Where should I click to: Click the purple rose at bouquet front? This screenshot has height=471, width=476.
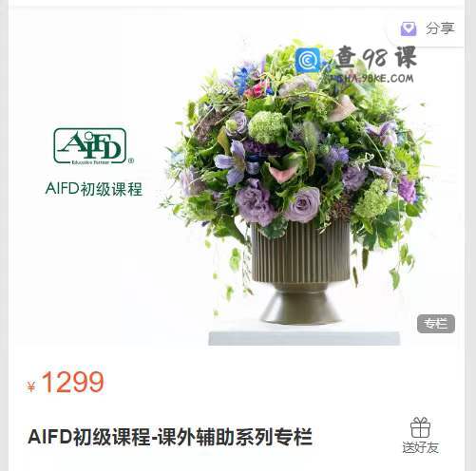point(302,205)
